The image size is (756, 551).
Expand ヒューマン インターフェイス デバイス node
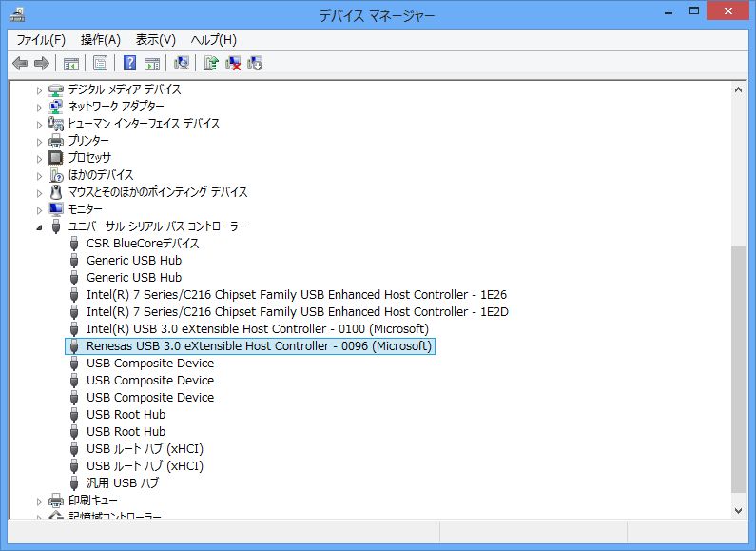[x=39, y=125]
